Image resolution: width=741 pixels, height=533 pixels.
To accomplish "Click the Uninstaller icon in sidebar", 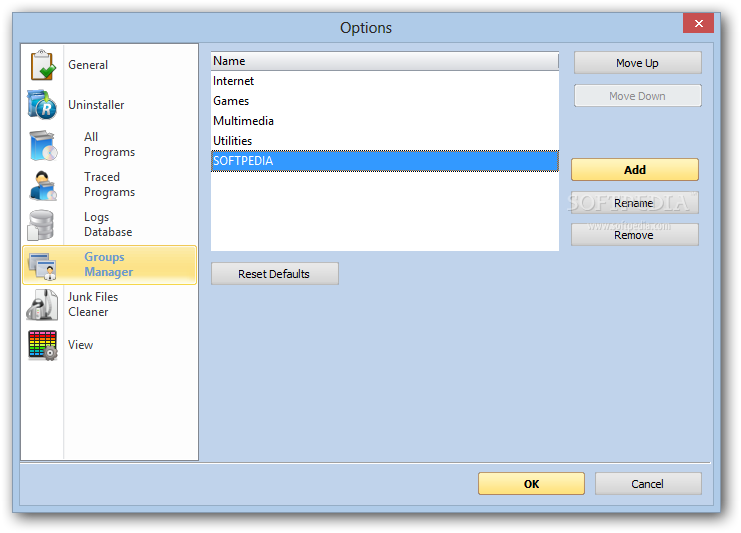I will click(x=42, y=104).
